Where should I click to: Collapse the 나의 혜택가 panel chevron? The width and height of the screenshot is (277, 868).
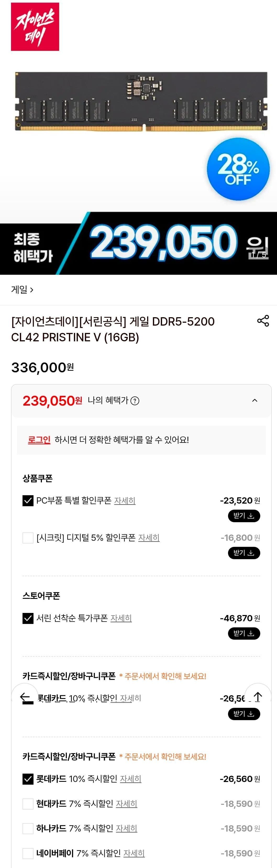255,400
